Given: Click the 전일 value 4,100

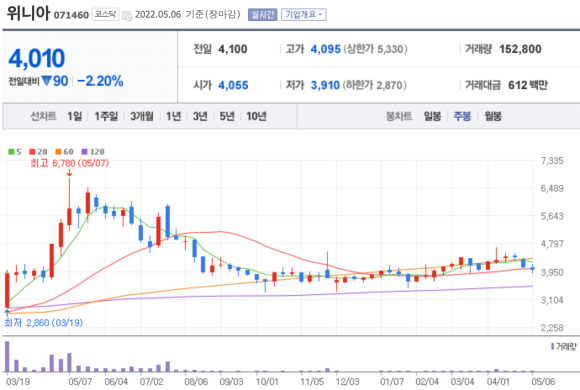Looking at the screenshot, I should [233, 49].
